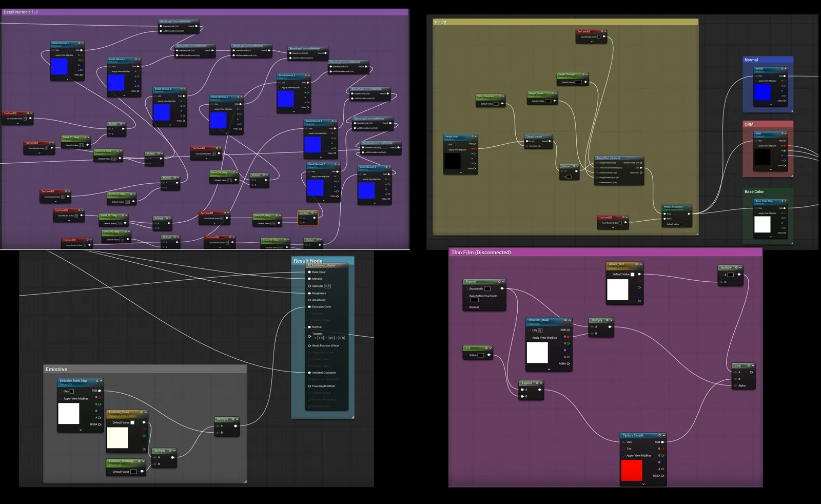Click the blue Normal texture preview thumbnail
This screenshot has width=821, height=504.
pyautogui.click(x=763, y=92)
